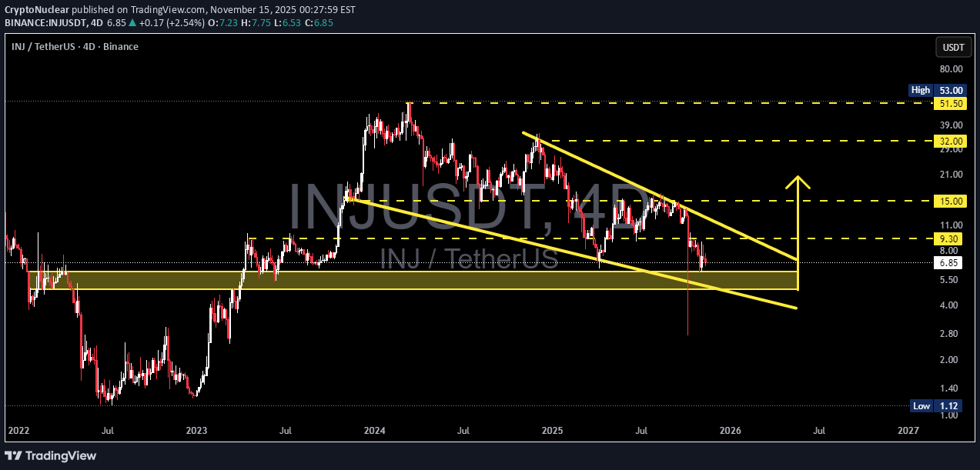Viewport: 980px width, 470px height.
Task: Click the 'Low' tag on price scale
Action: 921,406
